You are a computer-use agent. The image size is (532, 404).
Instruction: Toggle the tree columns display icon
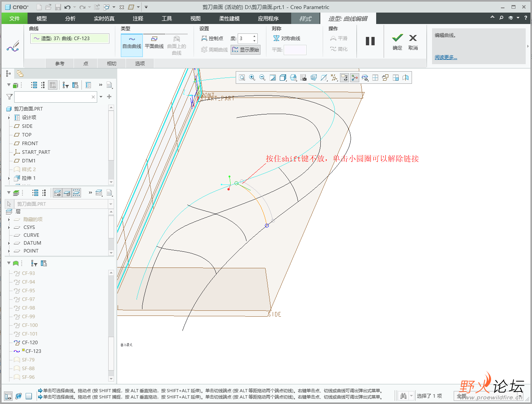pyautogui.click(x=53, y=85)
